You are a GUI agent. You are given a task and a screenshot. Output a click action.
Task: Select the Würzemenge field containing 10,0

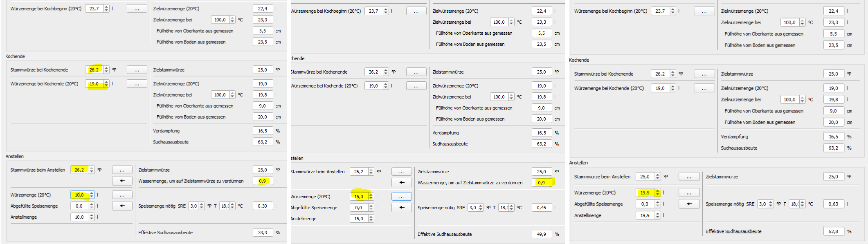point(79,195)
